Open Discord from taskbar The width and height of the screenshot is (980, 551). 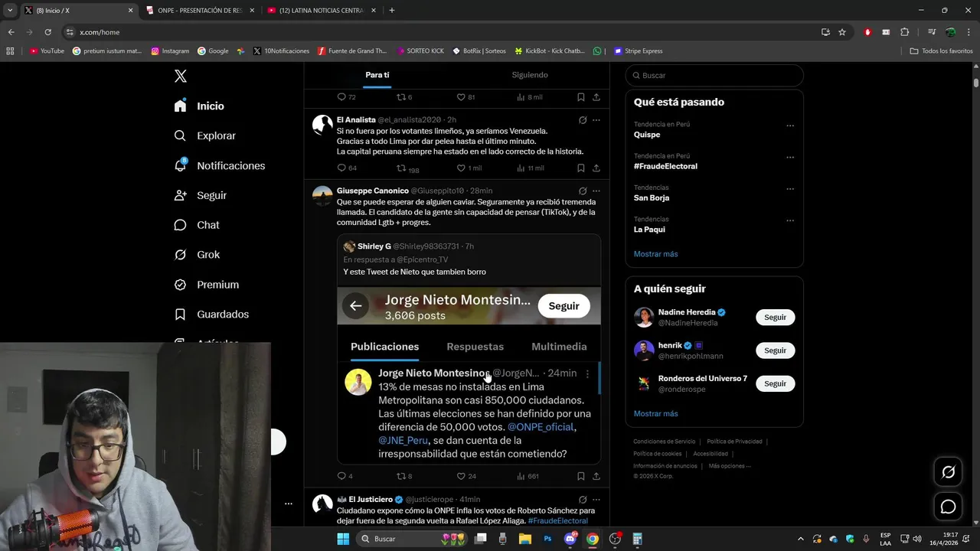pos(570,539)
